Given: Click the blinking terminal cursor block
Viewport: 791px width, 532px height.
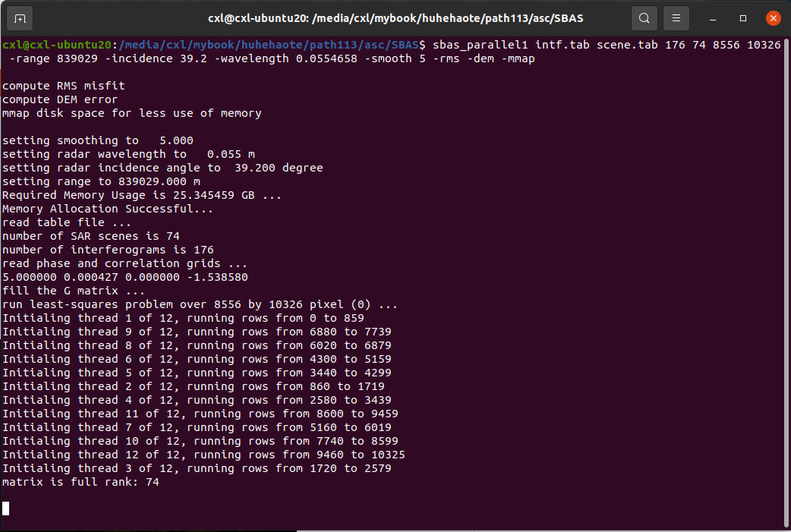Looking at the screenshot, I should pyautogui.click(x=5, y=508).
